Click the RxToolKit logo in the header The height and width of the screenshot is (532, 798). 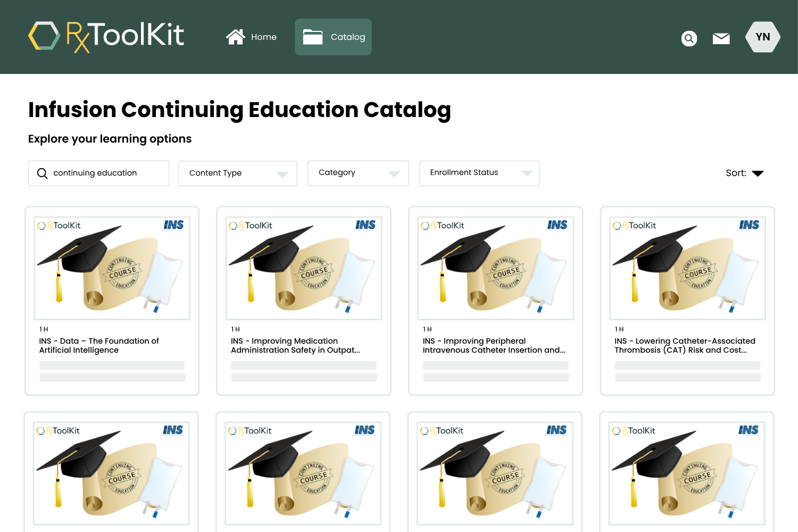point(106,37)
